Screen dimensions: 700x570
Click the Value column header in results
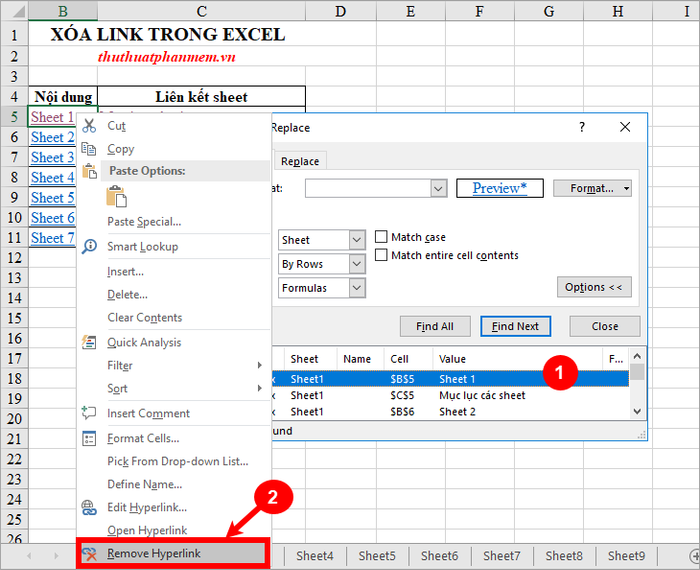tap(518, 359)
